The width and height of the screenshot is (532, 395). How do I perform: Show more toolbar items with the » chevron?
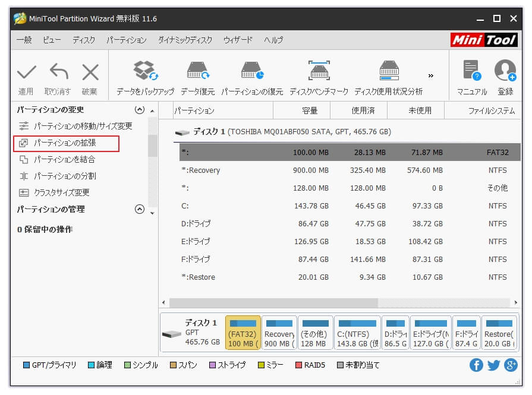coord(430,75)
